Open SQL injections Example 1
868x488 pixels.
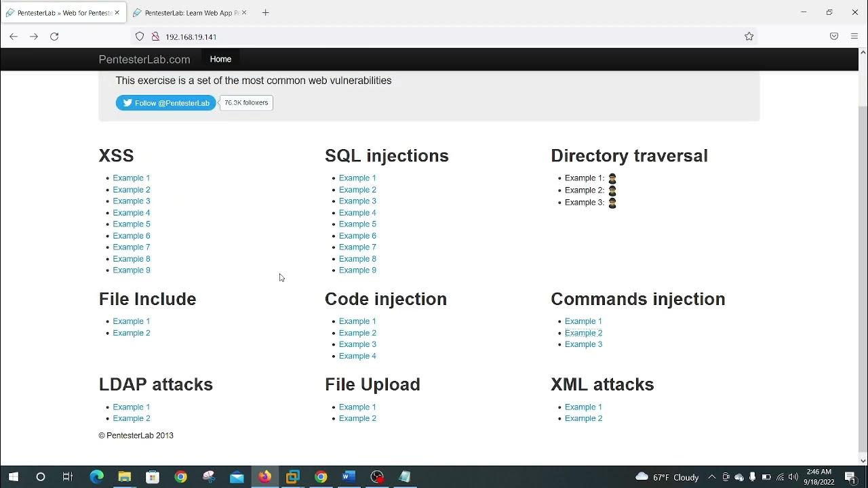pyautogui.click(x=357, y=178)
